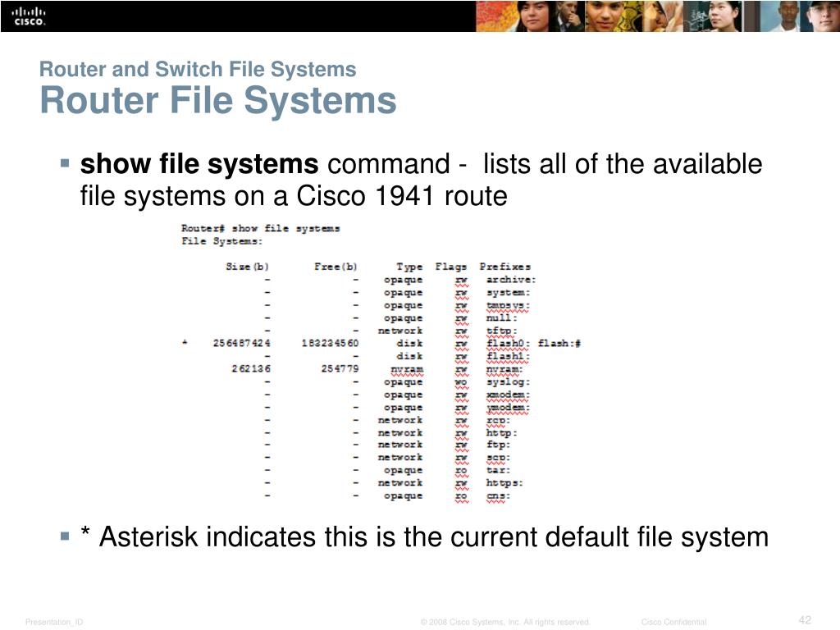Select the 'Router File Systems' title
840x630 pixels.
click(218, 101)
